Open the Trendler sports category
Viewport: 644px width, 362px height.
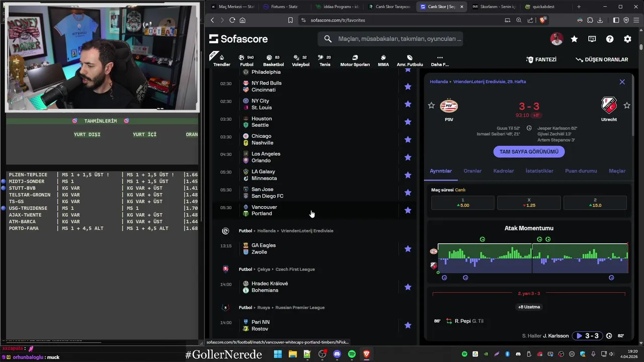(221, 60)
